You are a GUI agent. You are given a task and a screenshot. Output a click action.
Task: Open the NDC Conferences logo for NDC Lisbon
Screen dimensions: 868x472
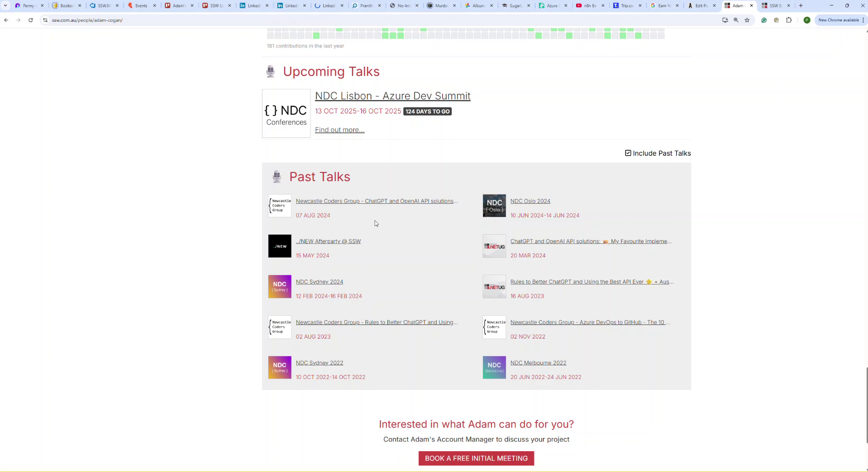(x=285, y=113)
